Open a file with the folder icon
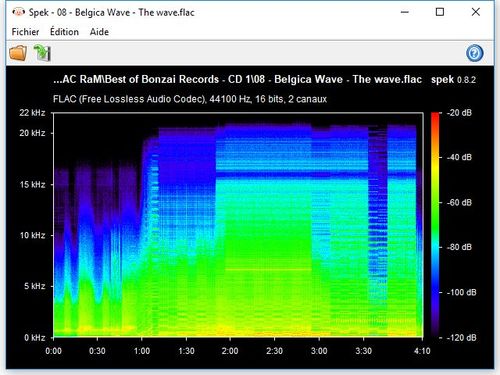Image resolution: width=500 pixels, height=375 pixels. (x=18, y=53)
